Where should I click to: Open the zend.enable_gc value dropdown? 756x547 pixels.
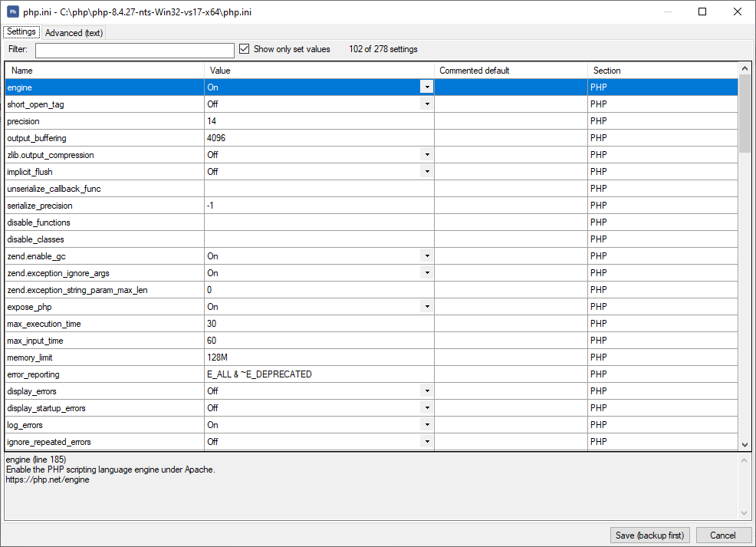pos(427,255)
